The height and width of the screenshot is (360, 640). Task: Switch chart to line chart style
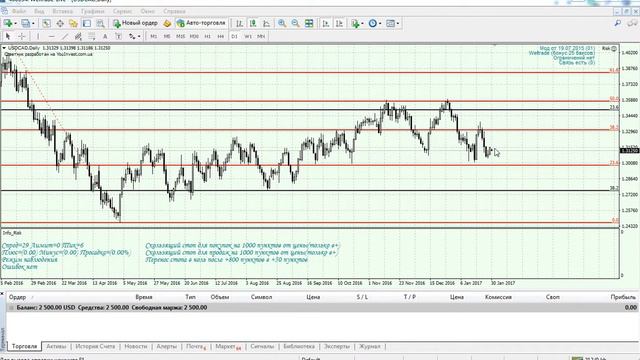[267, 23]
